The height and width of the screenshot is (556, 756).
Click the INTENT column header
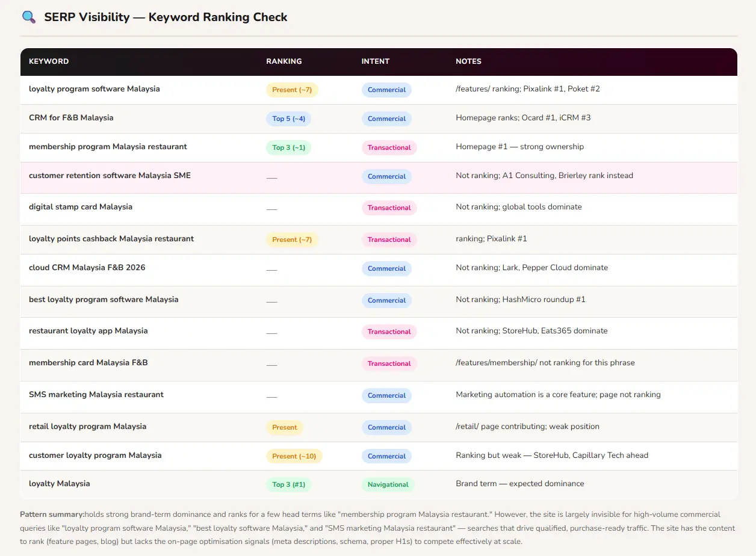click(x=375, y=61)
